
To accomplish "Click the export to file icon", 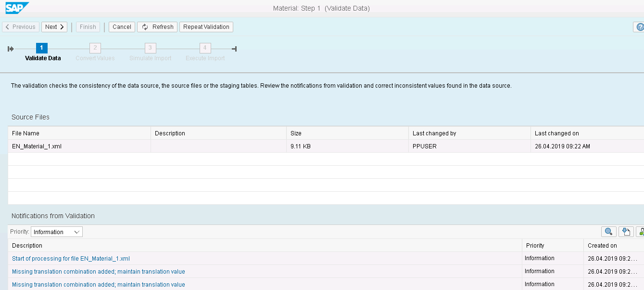I will point(626,231).
